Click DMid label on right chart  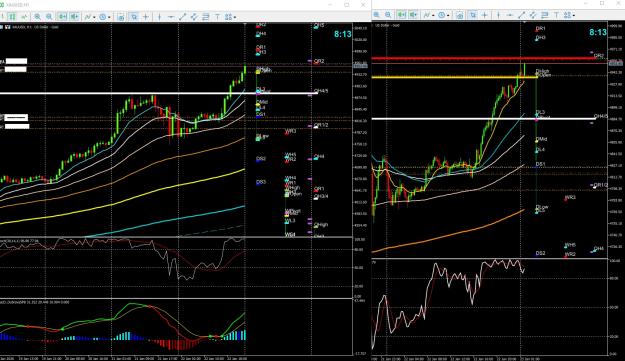pyautogui.click(x=541, y=139)
